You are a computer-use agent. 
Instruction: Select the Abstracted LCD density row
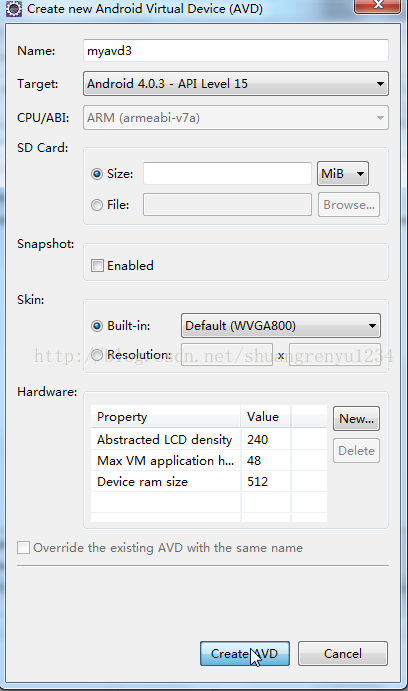pos(209,439)
